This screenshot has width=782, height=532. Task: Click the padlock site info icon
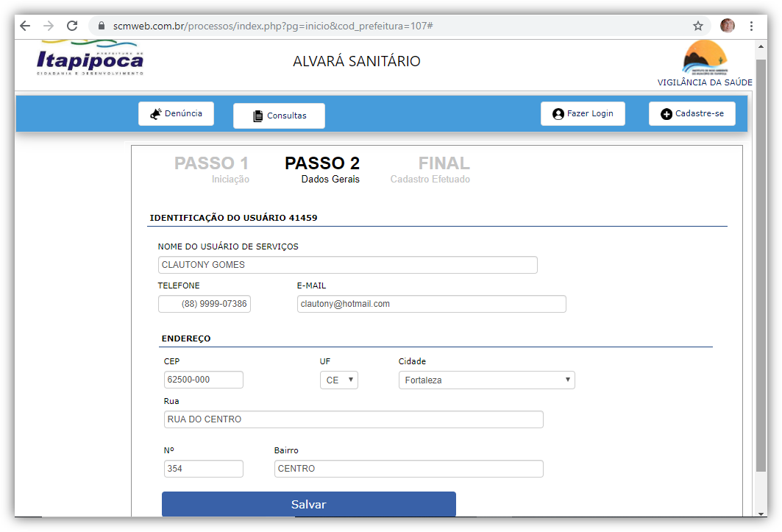coord(102,26)
